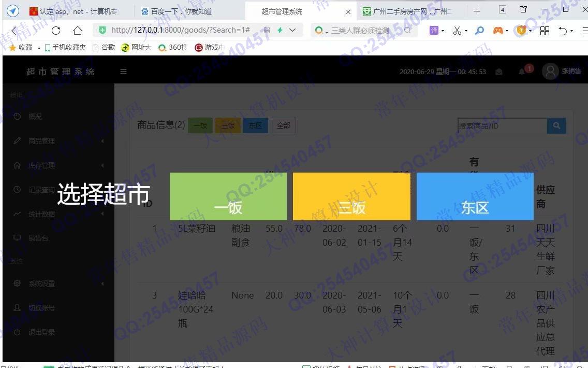Screen dimensions: 588x368
Task: Open 手机收藏夹 bookmark
Action: coord(65,47)
